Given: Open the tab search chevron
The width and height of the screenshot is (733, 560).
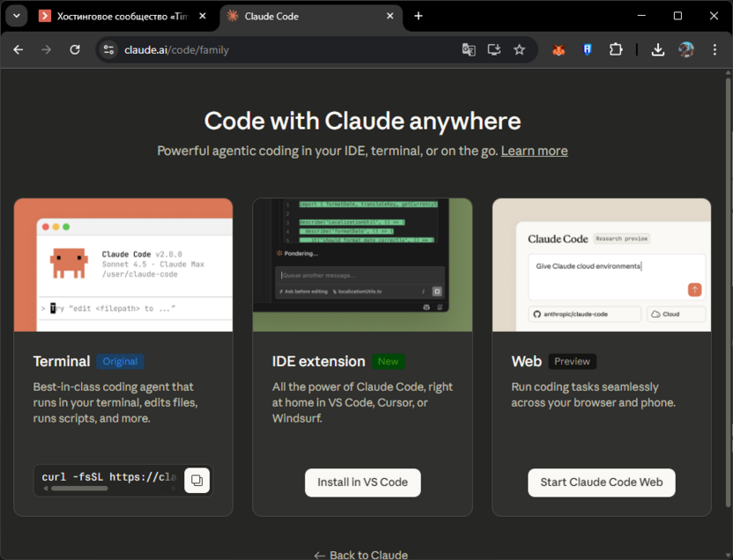Looking at the screenshot, I should pos(15,15).
